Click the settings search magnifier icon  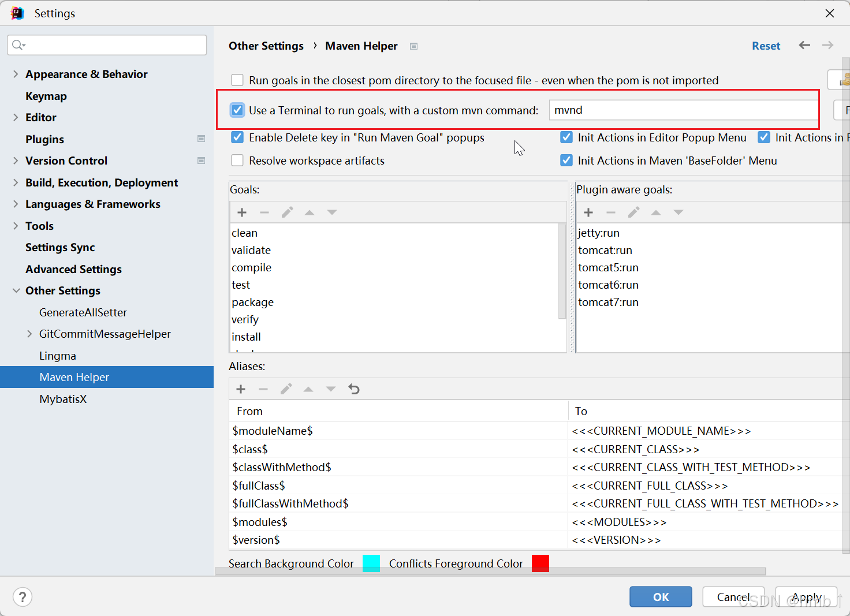click(18, 45)
